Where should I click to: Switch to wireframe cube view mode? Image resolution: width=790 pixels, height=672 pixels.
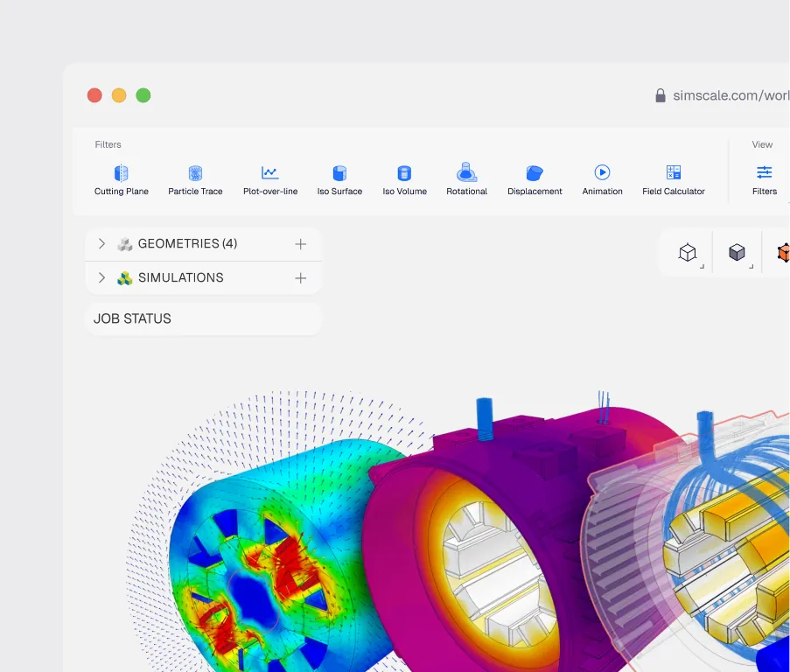(688, 252)
